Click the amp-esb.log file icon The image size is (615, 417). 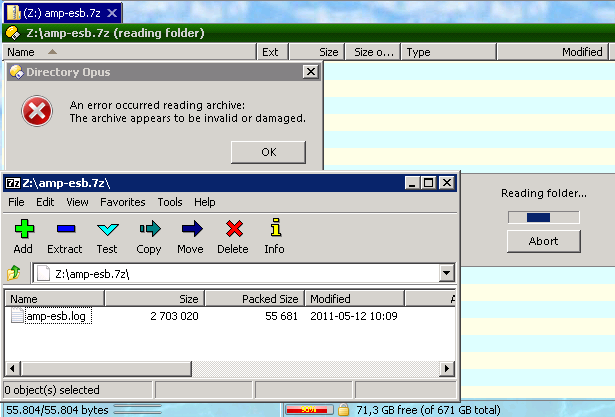coord(17,315)
